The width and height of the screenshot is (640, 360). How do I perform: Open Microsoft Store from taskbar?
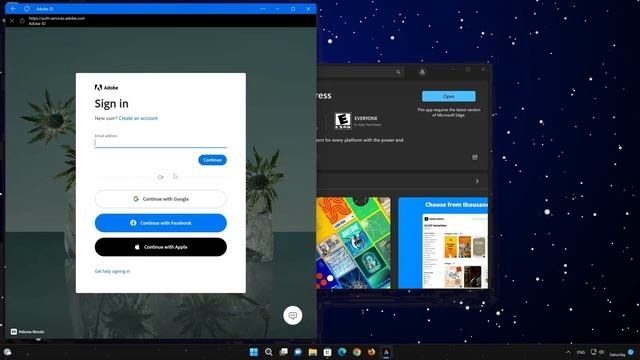pyautogui.click(x=327, y=352)
